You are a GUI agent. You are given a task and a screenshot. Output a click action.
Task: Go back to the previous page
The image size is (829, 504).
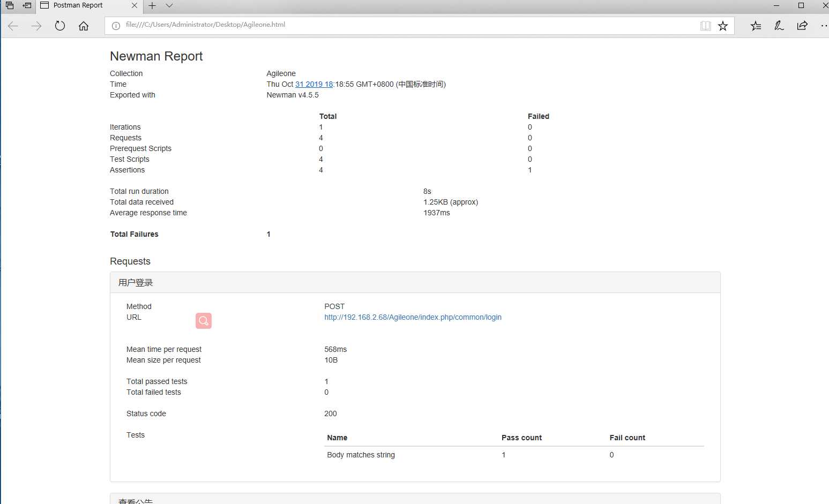tap(13, 26)
